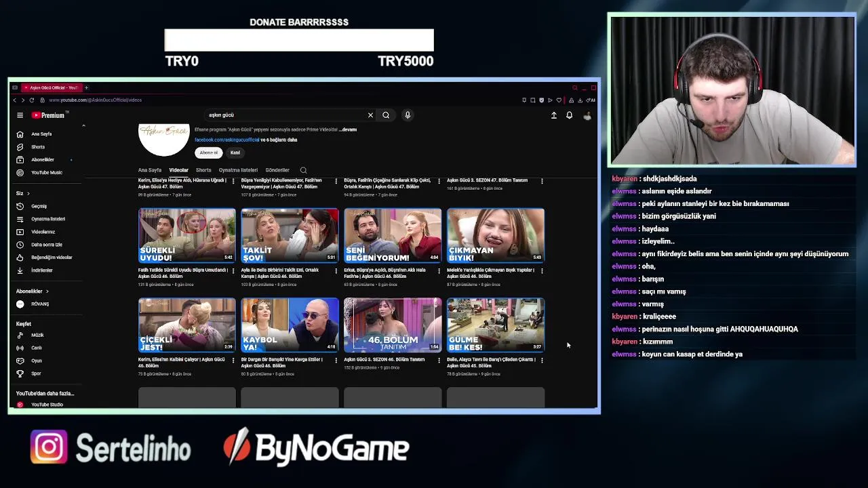868x488 pixels.
Task: Open YouTube Music from the sidebar
Action: click(47, 173)
